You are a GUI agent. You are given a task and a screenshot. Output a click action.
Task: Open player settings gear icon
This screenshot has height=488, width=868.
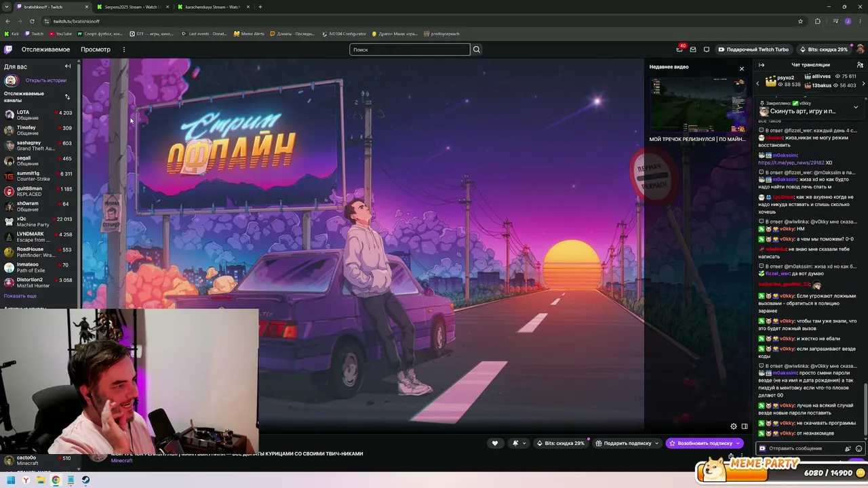click(733, 426)
